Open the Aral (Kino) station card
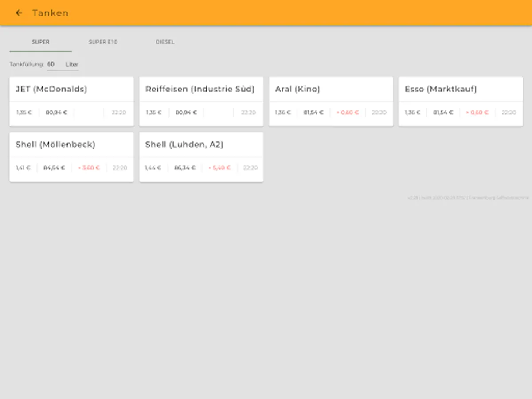Image resolution: width=532 pixels, height=399 pixels. coord(331,102)
